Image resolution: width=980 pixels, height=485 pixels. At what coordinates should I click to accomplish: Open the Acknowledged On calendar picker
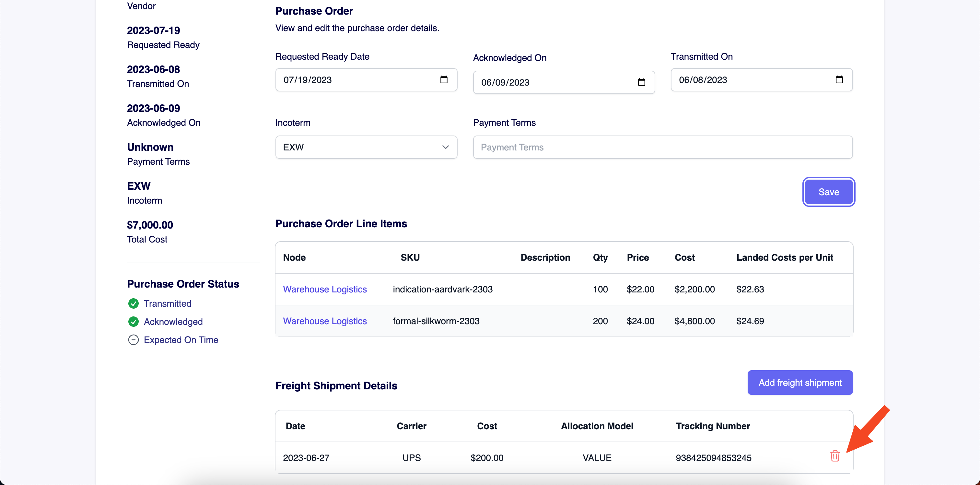click(x=642, y=82)
